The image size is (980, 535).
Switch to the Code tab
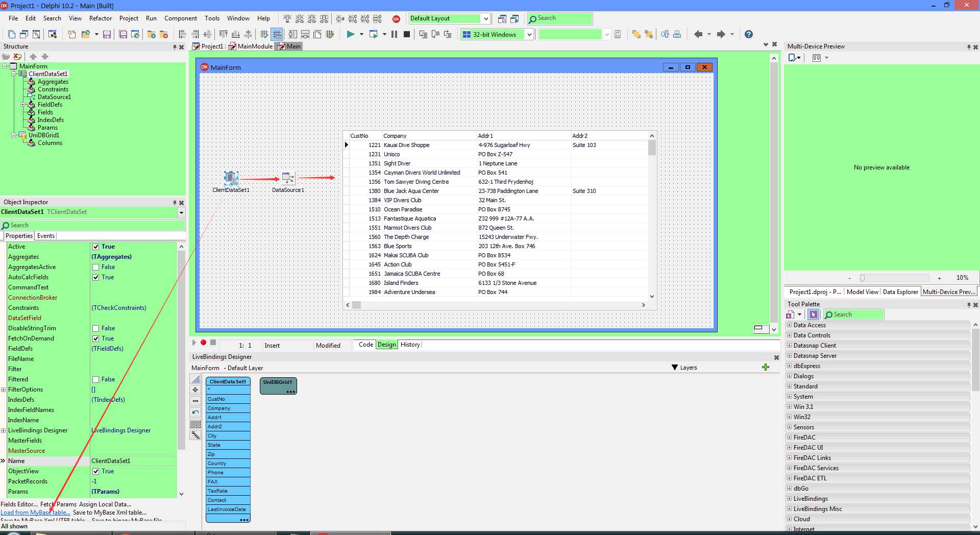366,345
